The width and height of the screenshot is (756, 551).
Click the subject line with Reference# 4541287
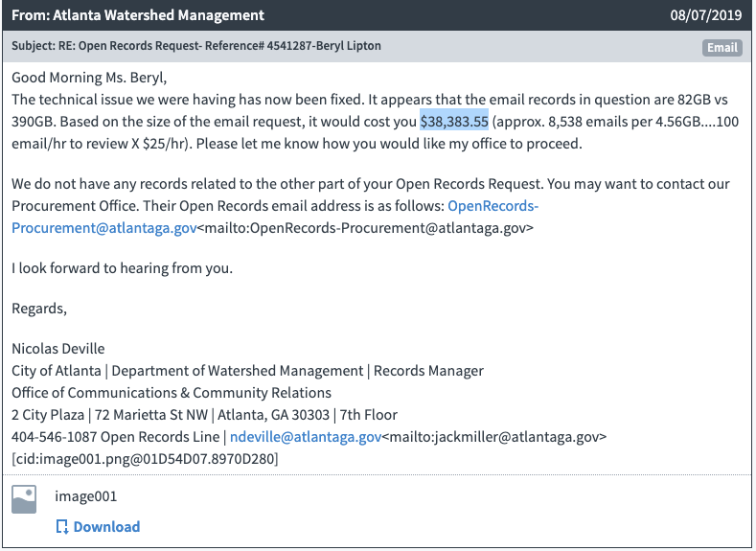(196, 46)
